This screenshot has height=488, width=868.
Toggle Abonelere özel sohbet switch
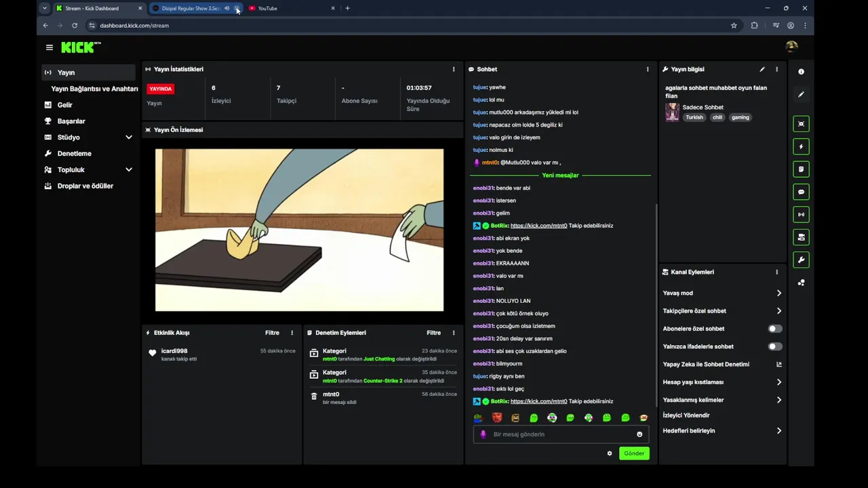point(775,329)
